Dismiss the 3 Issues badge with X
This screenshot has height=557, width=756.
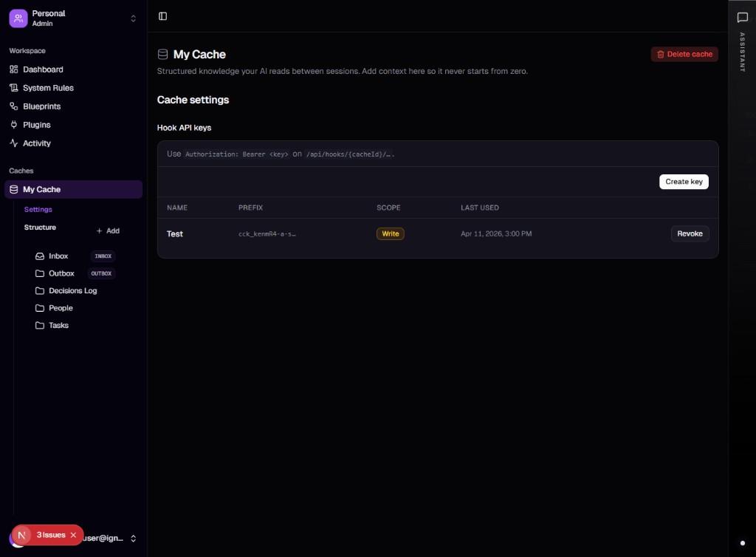click(73, 535)
